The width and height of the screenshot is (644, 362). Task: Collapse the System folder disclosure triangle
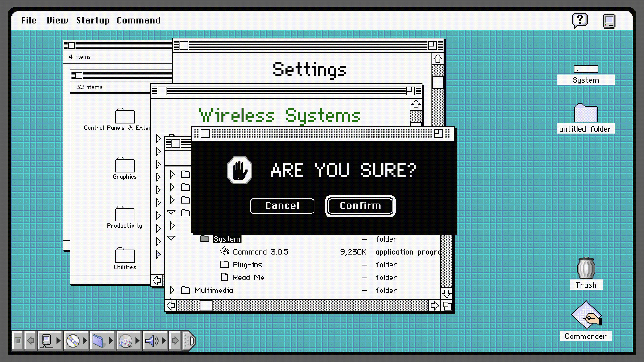pyautogui.click(x=171, y=238)
